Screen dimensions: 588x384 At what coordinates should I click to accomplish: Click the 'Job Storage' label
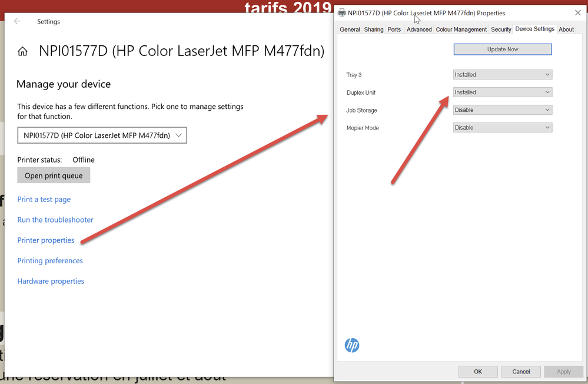[x=361, y=110]
